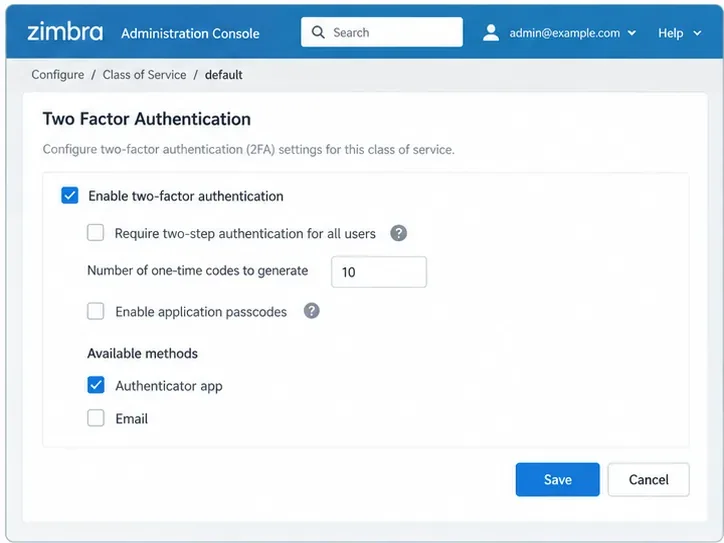Focus the Search input field
Viewport: 724px width, 543px height.
(382, 32)
